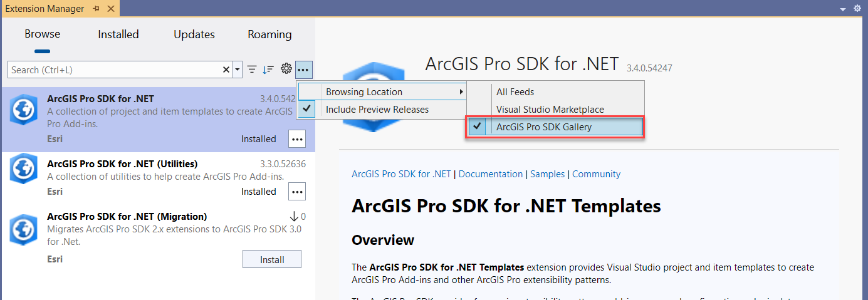Click the window options gear at top right
Screen dimensions: 868x300
tap(857, 9)
